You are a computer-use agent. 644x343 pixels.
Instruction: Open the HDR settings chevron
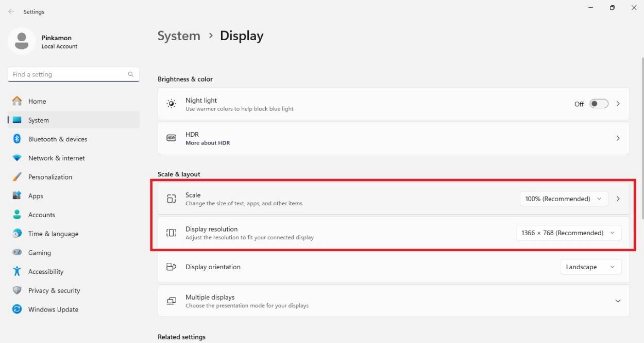coord(618,138)
